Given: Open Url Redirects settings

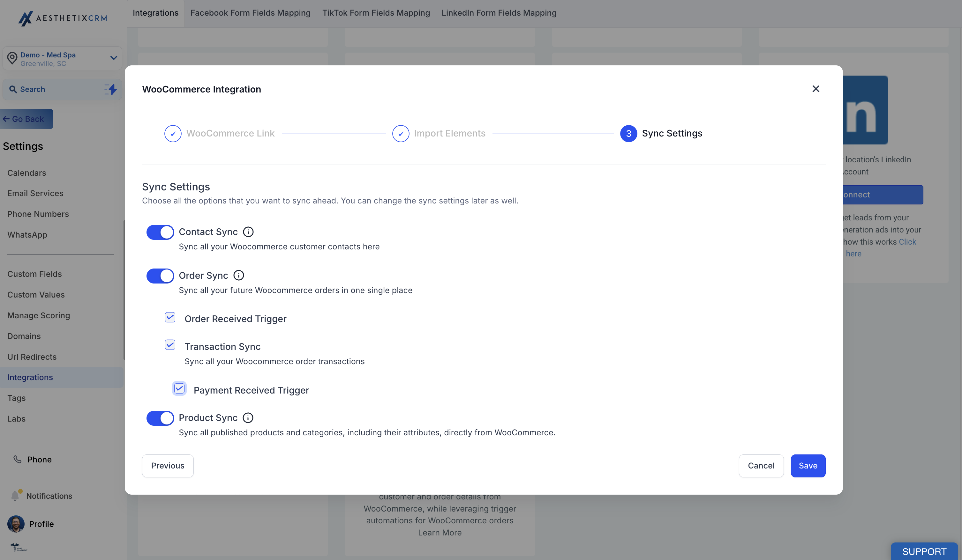Looking at the screenshot, I should pyautogui.click(x=32, y=357).
